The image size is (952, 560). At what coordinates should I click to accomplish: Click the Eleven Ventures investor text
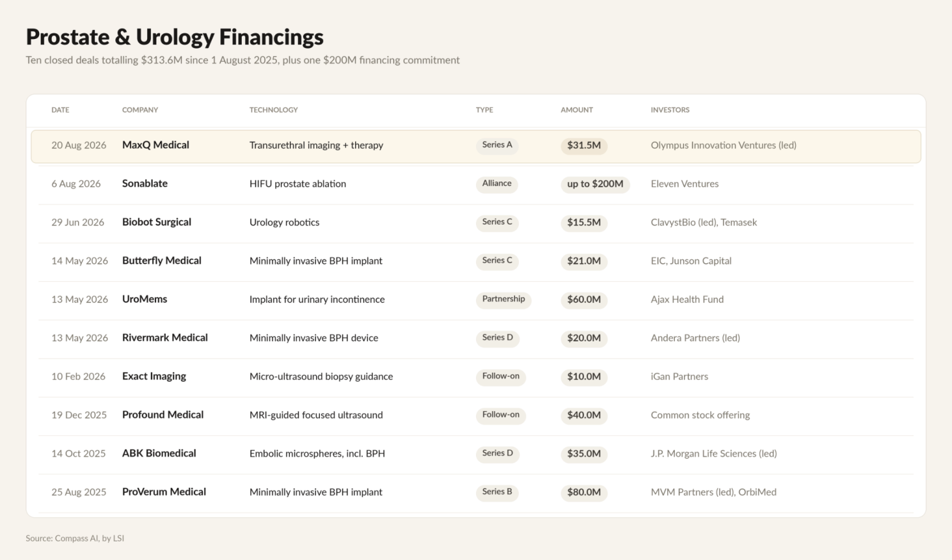pyautogui.click(x=685, y=183)
